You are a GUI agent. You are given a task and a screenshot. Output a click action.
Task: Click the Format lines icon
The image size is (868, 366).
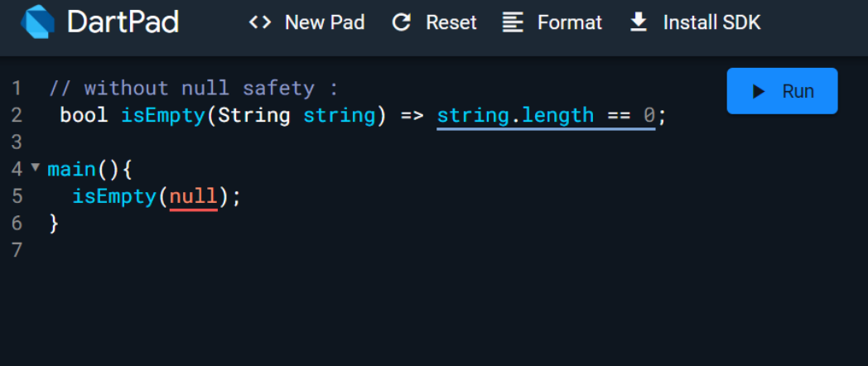(513, 22)
